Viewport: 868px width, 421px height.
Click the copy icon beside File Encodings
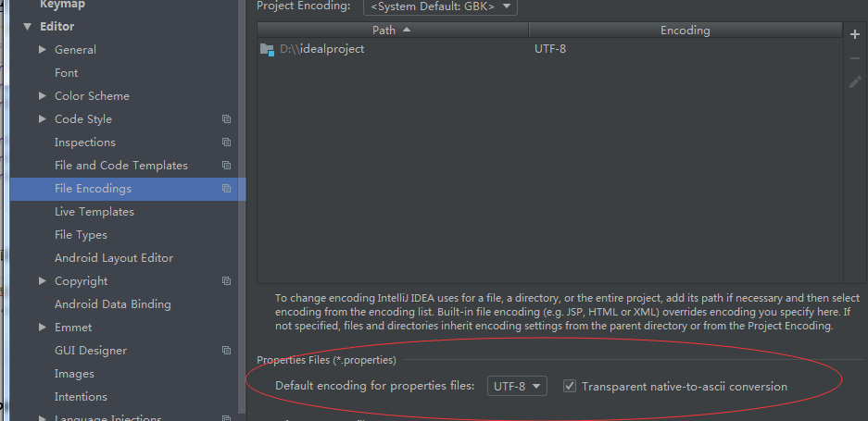[226, 189]
